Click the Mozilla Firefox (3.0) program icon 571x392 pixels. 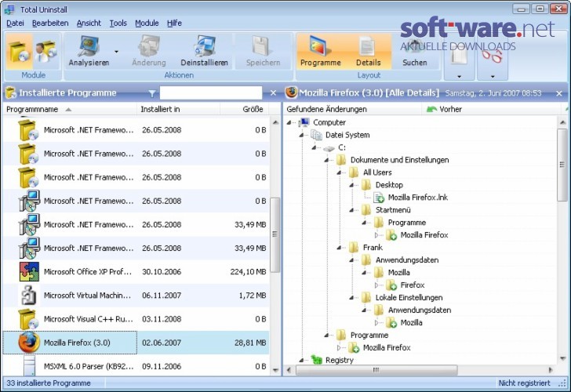(x=29, y=343)
